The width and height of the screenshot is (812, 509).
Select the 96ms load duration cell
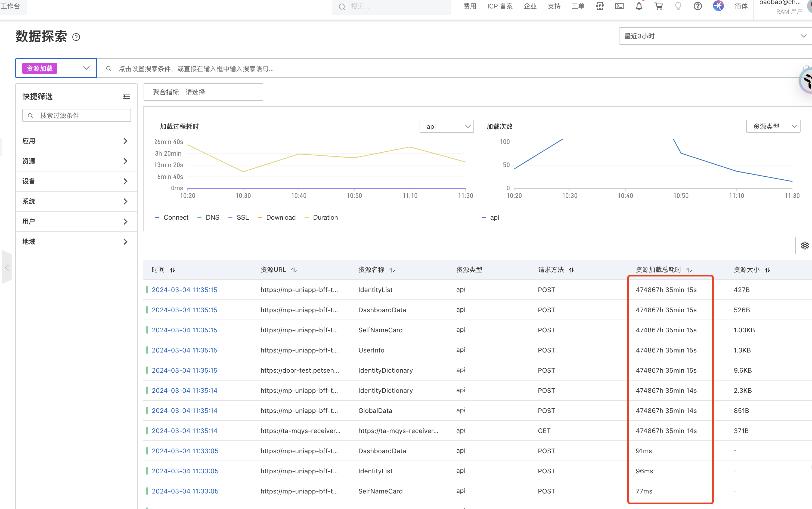(644, 471)
